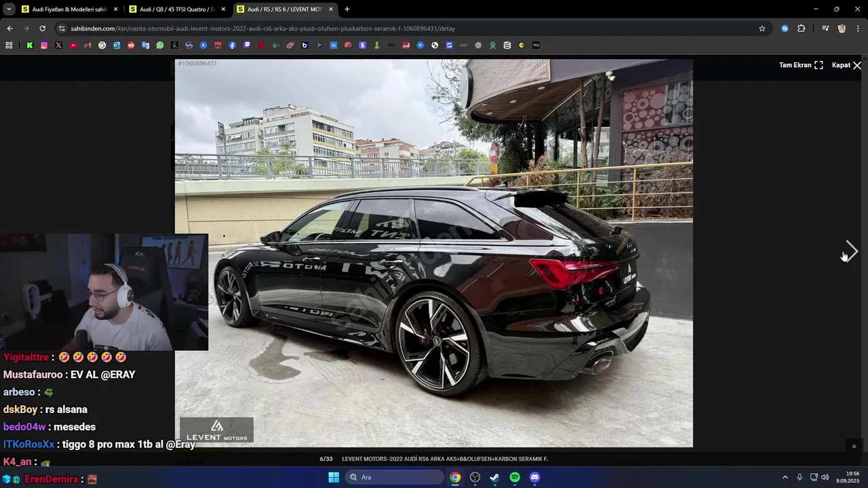Open the Chrome extensions puzzle menu
Image resolution: width=868 pixels, height=488 pixels.
pos(802,28)
